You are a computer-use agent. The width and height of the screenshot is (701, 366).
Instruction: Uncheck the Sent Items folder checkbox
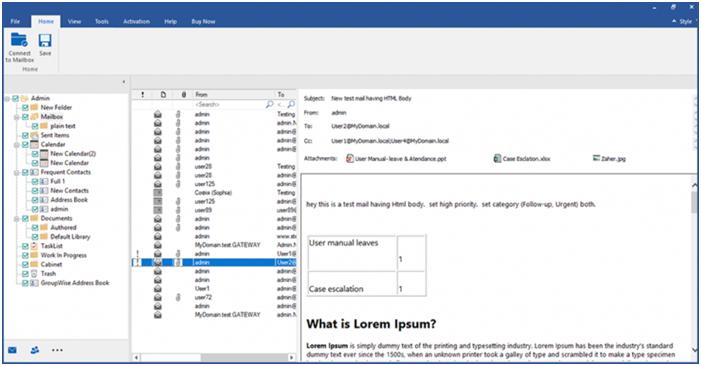(25, 135)
